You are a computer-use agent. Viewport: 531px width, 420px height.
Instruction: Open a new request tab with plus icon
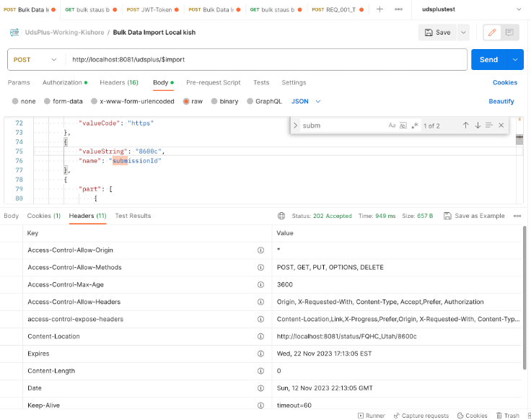379,9
